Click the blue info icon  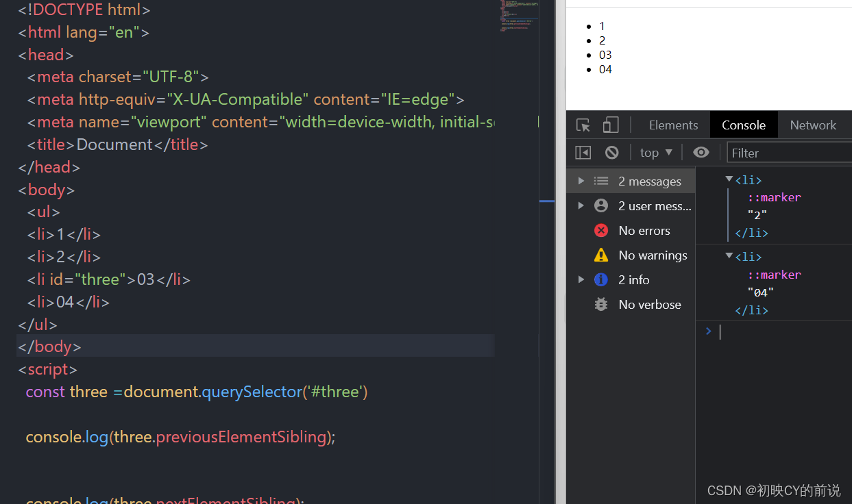[601, 279]
